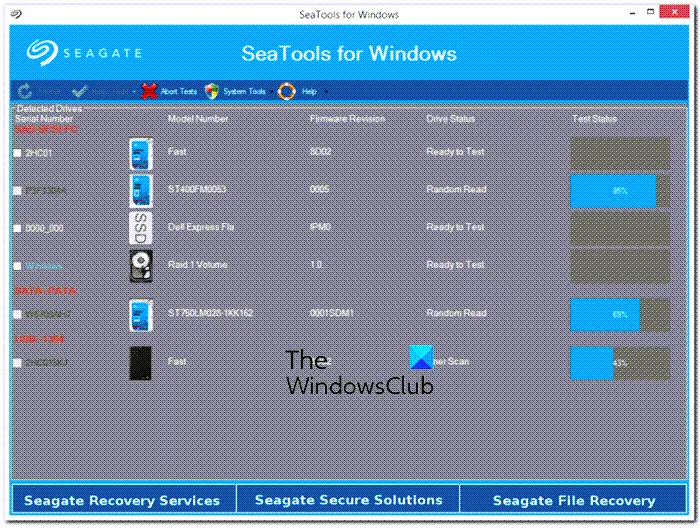Click the empty test status bar for 2HC01
Viewport: 700px width, 528px height.
pos(620,153)
